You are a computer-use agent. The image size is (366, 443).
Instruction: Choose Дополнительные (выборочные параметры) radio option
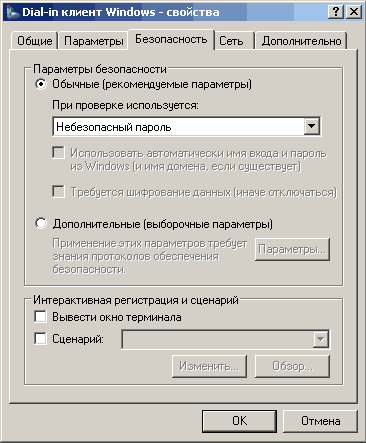[41, 224]
